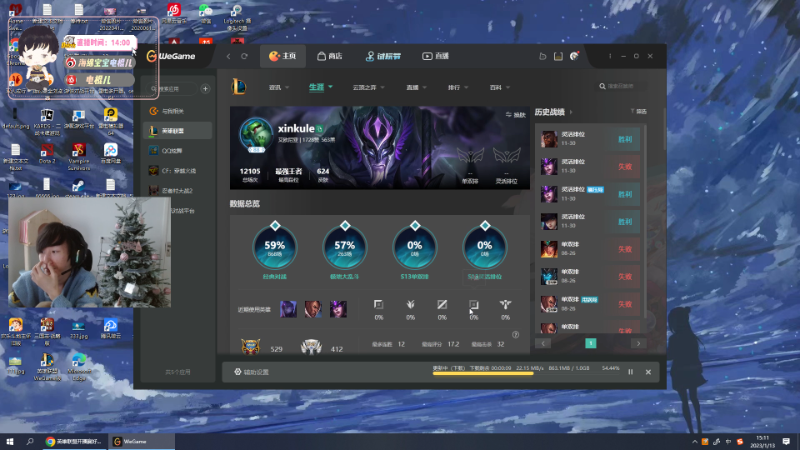The width and height of the screenshot is (800, 450).
Task: Click the League of Legends logo icon
Action: 239,87
